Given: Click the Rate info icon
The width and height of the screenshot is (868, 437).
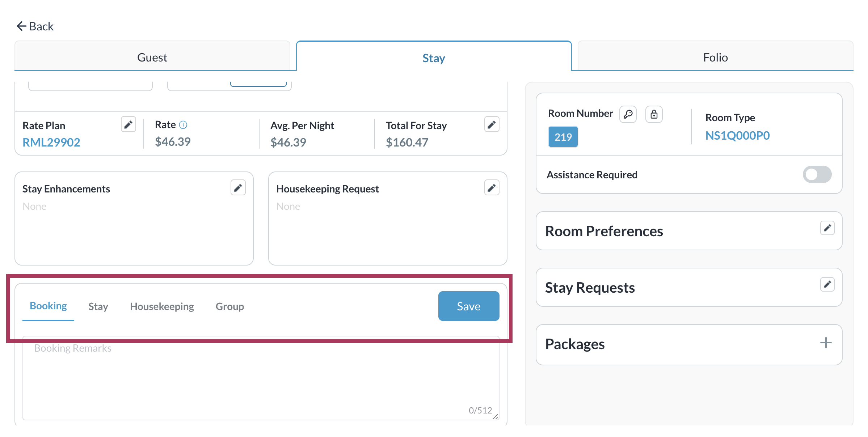Looking at the screenshot, I should click(184, 125).
